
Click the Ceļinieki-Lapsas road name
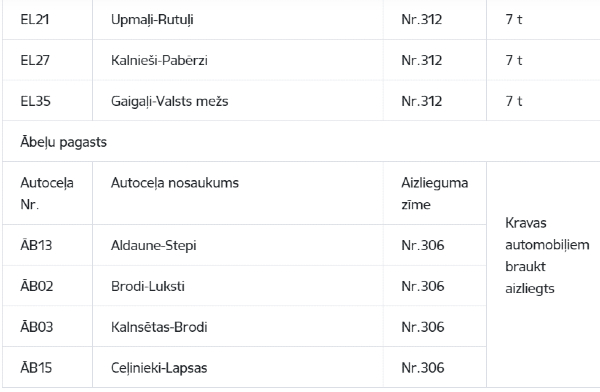click(x=159, y=368)
